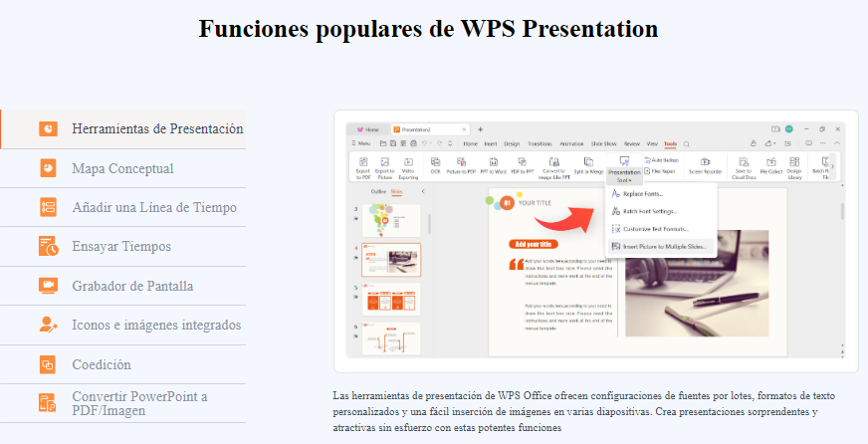Open the Transitions ribbon tab
This screenshot has height=444, width=868.
tap(540, 144)
